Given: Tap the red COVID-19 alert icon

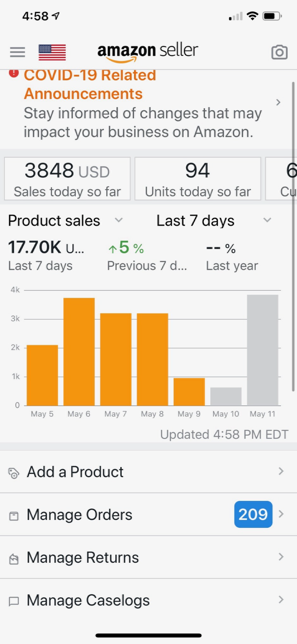Looking at the screenshot, I should (14, 73).
